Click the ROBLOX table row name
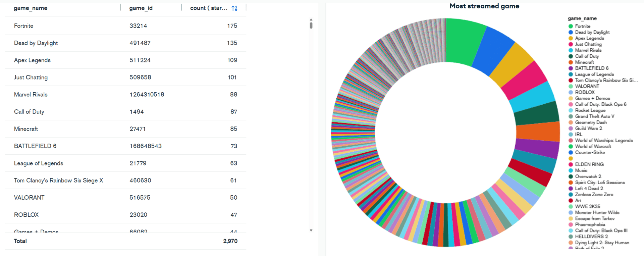Image resolution: width=644 pixels, height=256 pixels. (26, 215)
